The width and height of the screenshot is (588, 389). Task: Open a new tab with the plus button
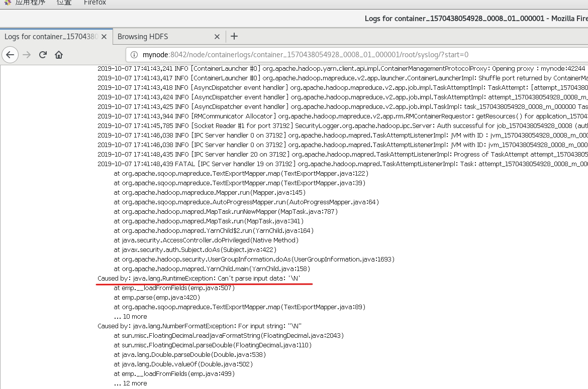234,36
